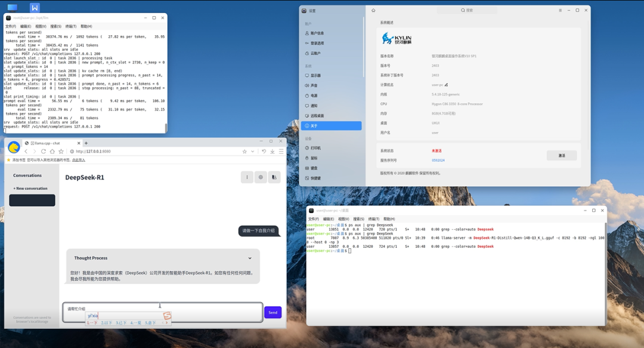Go forward in the browser window
The height and width of the screenshot is (348, 644).
pyautogui.click(x=35, y=152)
